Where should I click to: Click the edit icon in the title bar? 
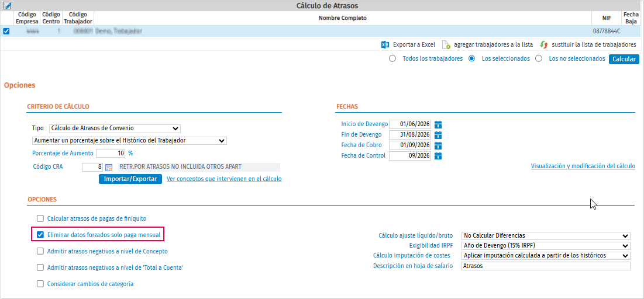(x=7, y=5)
